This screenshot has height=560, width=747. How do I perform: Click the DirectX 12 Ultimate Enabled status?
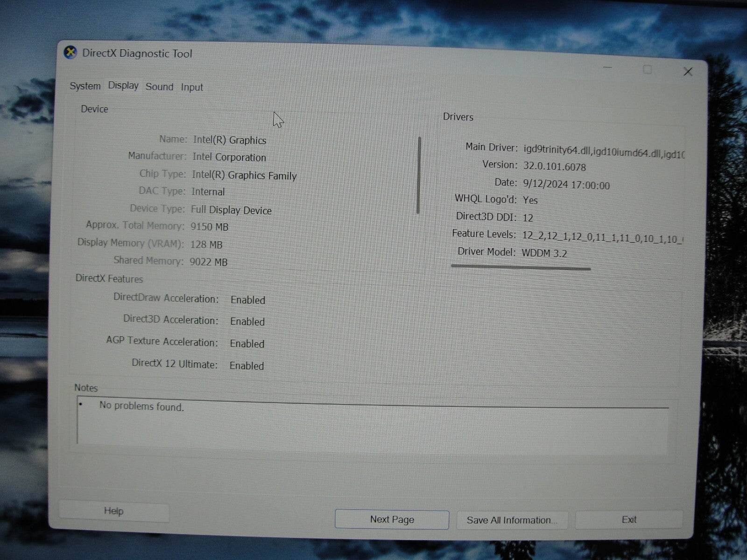[247, 365]
